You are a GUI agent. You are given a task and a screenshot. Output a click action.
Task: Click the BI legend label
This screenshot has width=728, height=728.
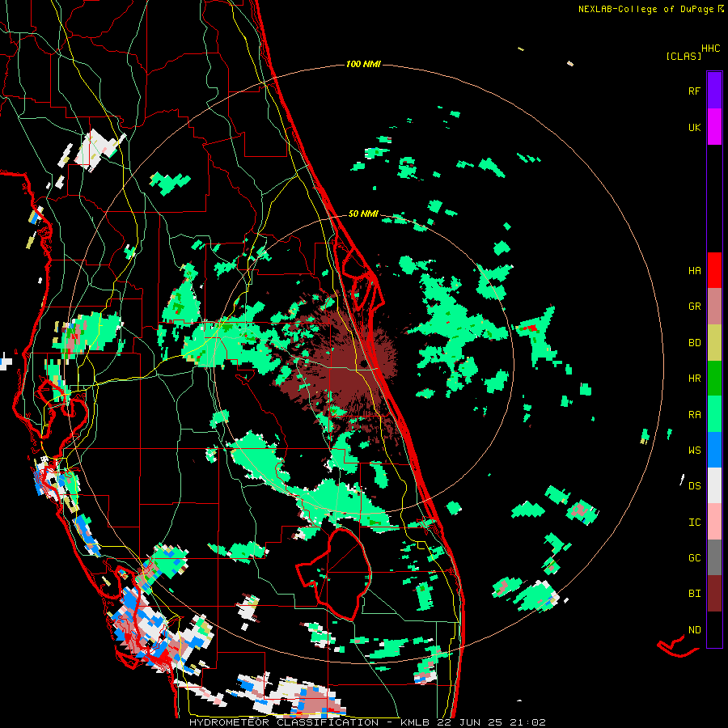coord(695,594)
